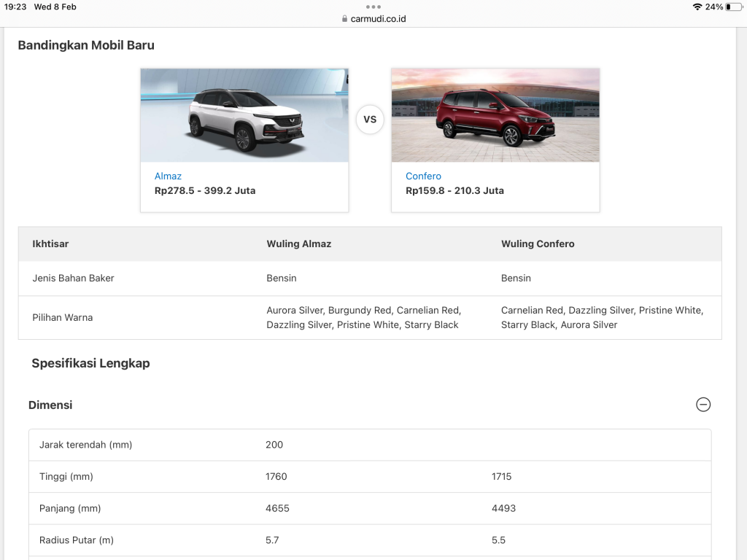Tap the VS circle badge between cars
The height and width of the screenshot is (560, 747).
[x=370, y=119]
